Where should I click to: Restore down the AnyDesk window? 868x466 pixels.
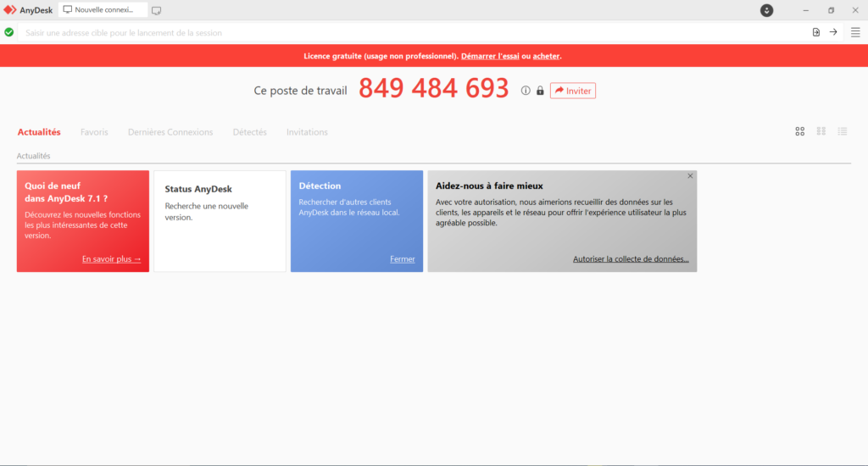[x=831, y=10]
